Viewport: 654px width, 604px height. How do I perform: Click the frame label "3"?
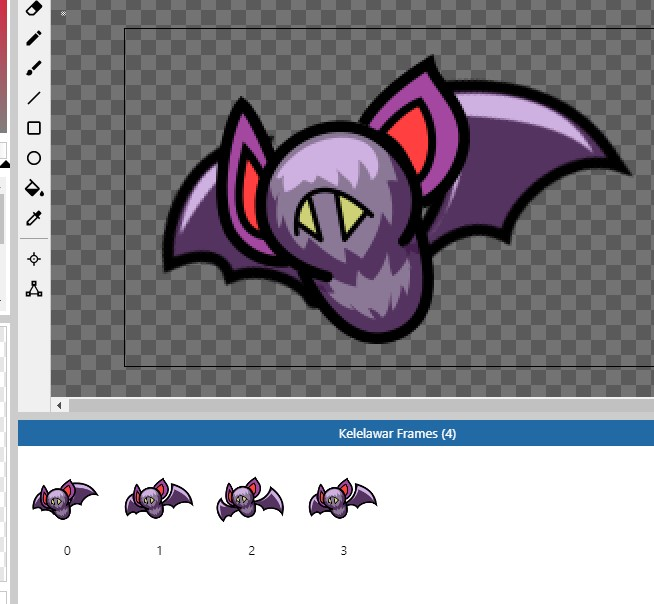344,551
